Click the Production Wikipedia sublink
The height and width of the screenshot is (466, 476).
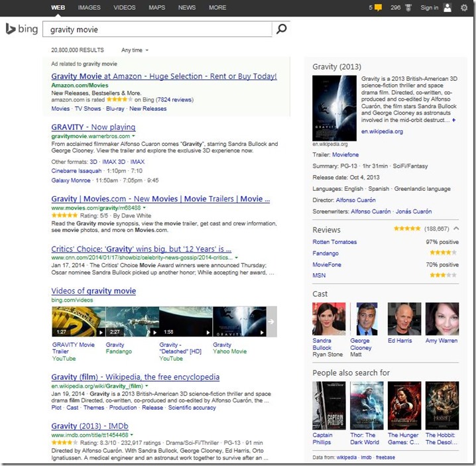pyautogui.click(x=123, y=408)
